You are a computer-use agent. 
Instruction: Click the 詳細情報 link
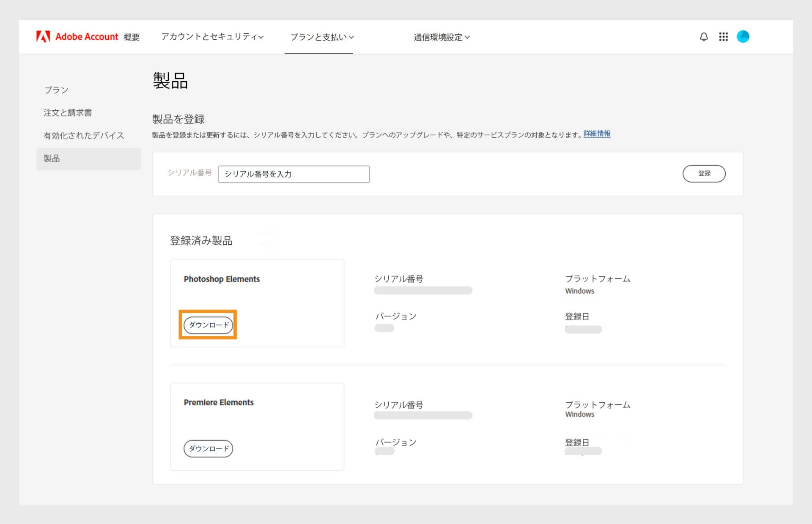pos(597,134)
